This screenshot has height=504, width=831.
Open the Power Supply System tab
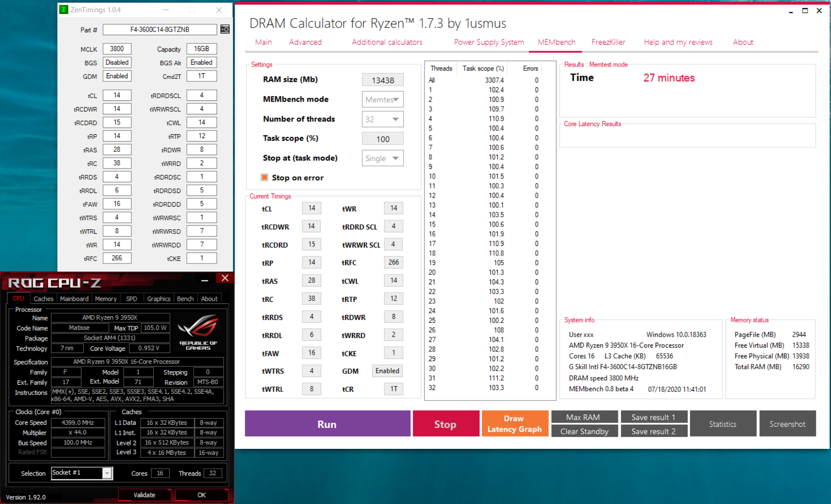tap(489, 42)
